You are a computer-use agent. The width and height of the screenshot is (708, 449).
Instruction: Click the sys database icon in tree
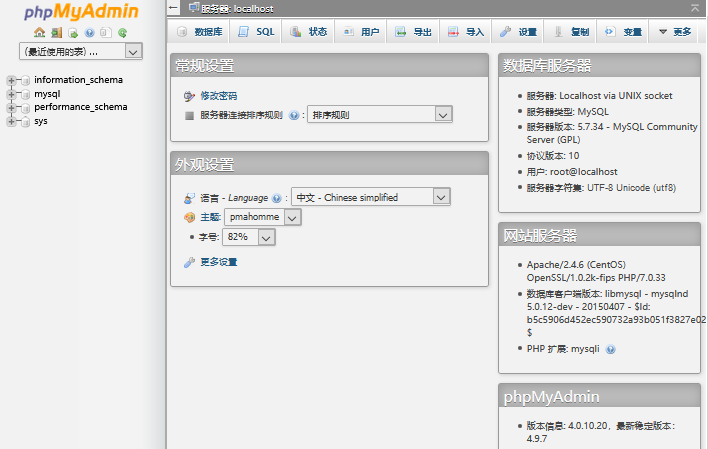click(26, 121)
